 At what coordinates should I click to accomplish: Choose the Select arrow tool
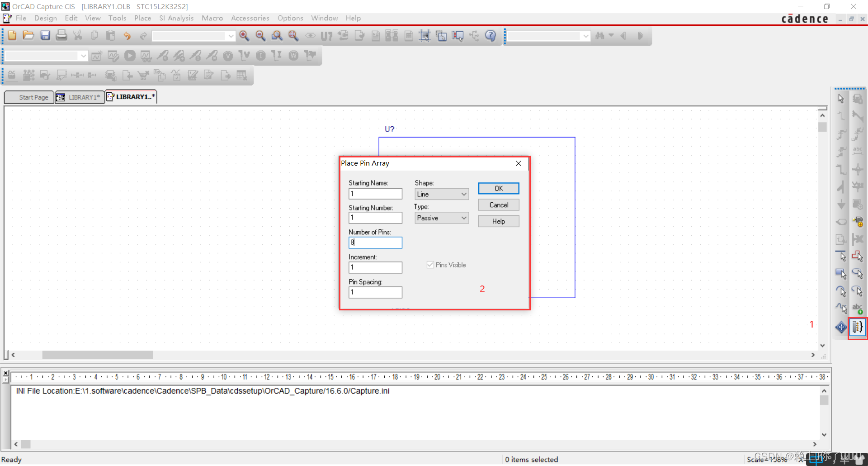coord(841,99)
